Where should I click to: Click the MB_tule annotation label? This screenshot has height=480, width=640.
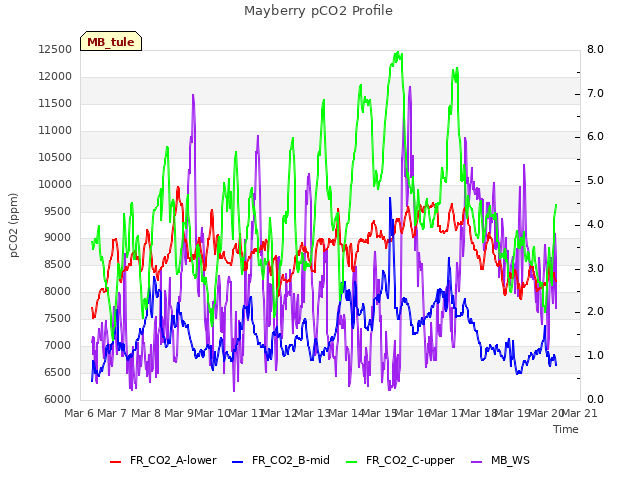111,42
